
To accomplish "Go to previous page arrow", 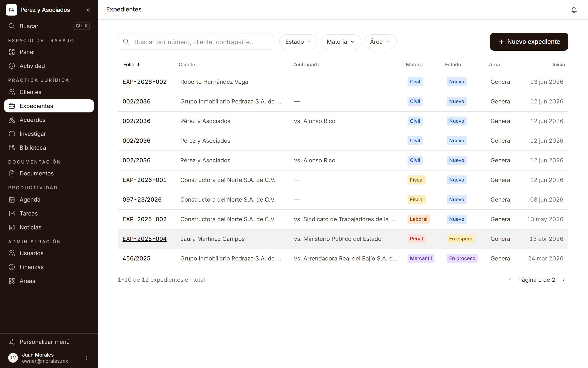I will click(x=510, y=280).
